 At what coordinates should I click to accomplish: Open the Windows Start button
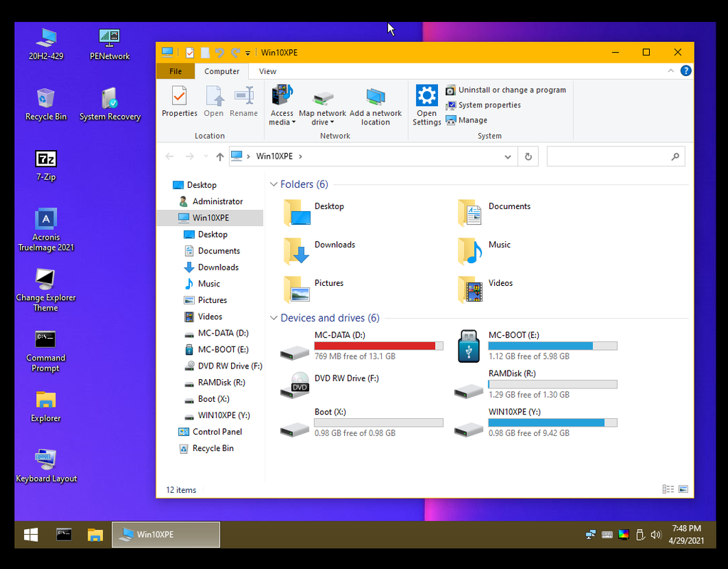click(31, 535)
